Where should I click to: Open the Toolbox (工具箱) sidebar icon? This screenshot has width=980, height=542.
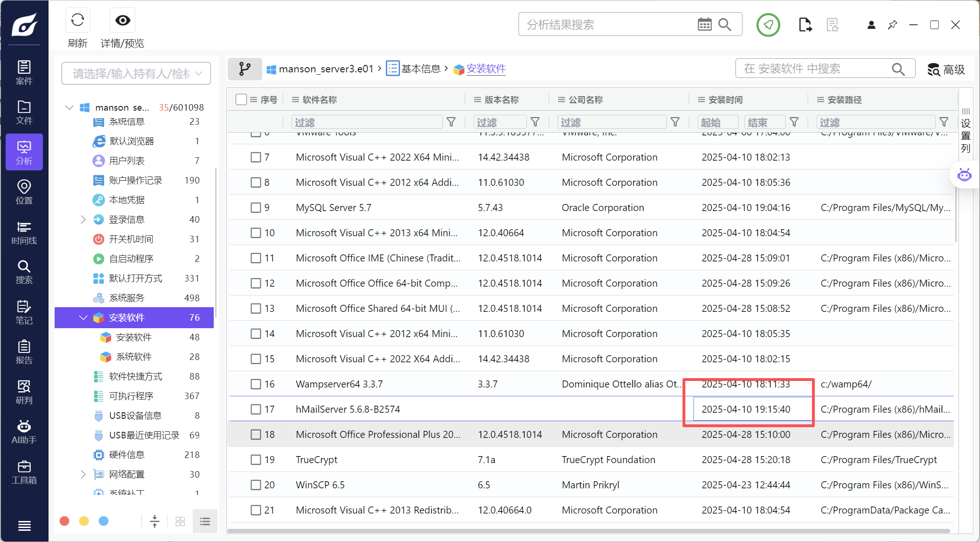[x=24, y=472]
